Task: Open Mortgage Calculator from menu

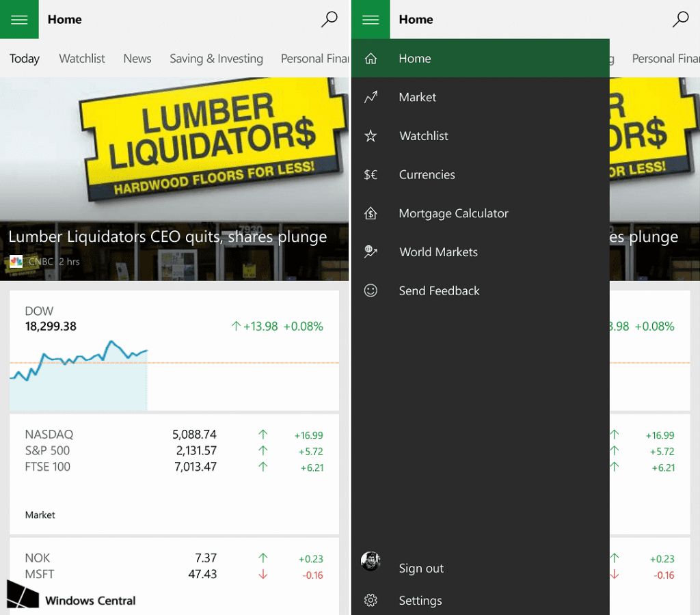Action: point(481,213)
